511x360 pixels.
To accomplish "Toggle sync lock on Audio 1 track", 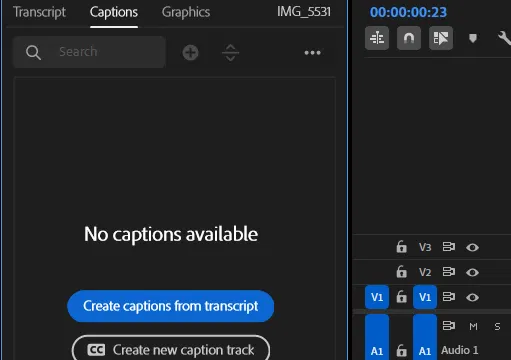I will coord(449,325).
